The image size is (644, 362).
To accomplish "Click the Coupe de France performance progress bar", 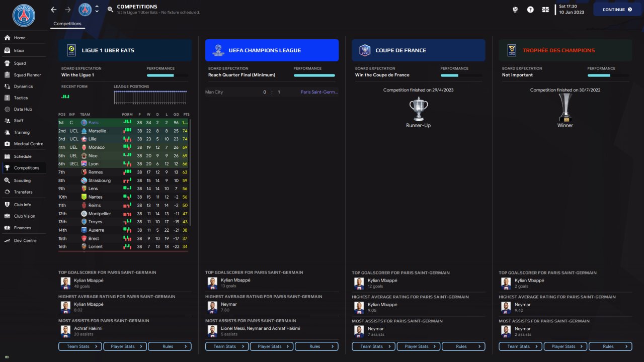I will (461, 75).
